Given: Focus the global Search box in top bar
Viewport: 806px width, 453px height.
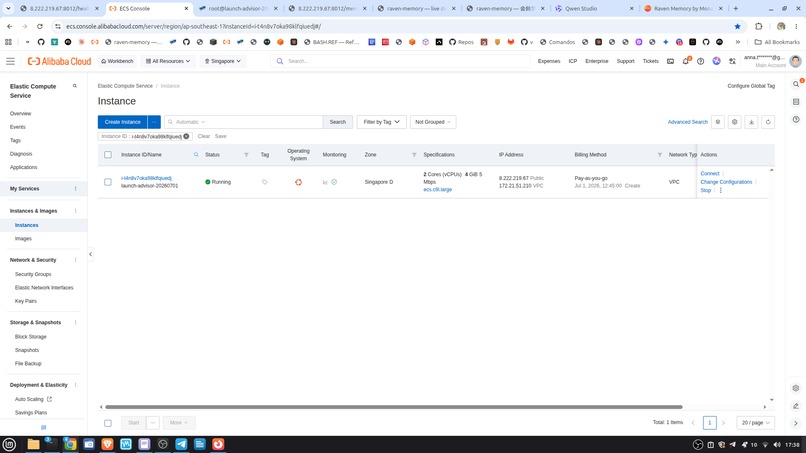Looking at the screenshot, I should 401,61.
